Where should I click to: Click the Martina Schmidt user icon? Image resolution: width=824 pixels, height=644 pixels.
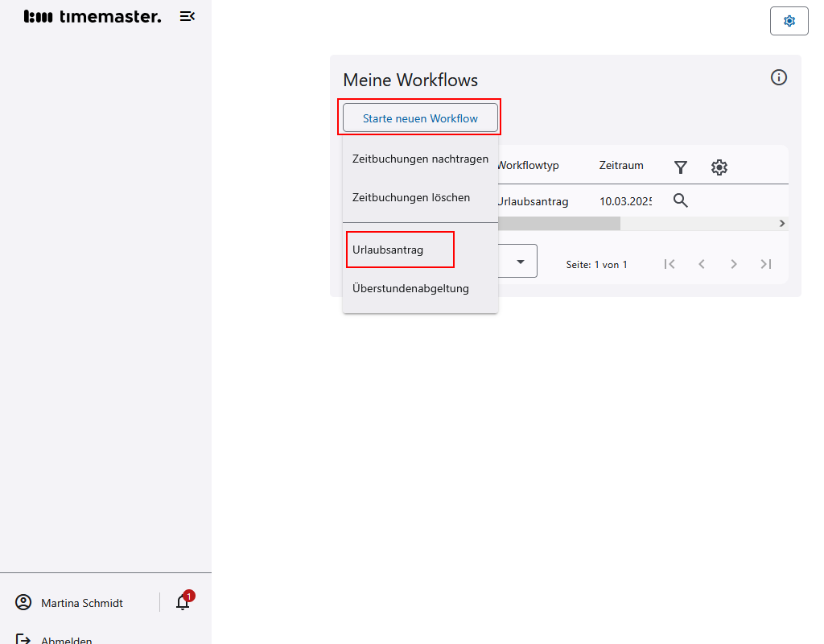pyautogui.click(x=23, y=602)
